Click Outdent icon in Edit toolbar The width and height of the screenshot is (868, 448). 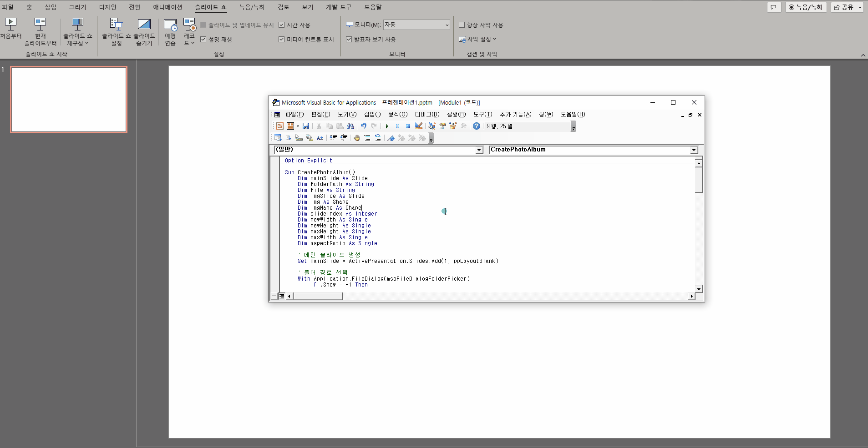pos(344,138)
